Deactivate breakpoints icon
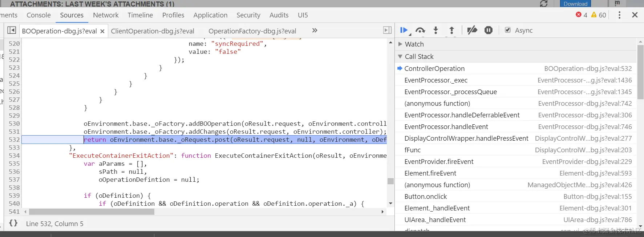This screenshot has width=644, height=237. coord(472,30)
